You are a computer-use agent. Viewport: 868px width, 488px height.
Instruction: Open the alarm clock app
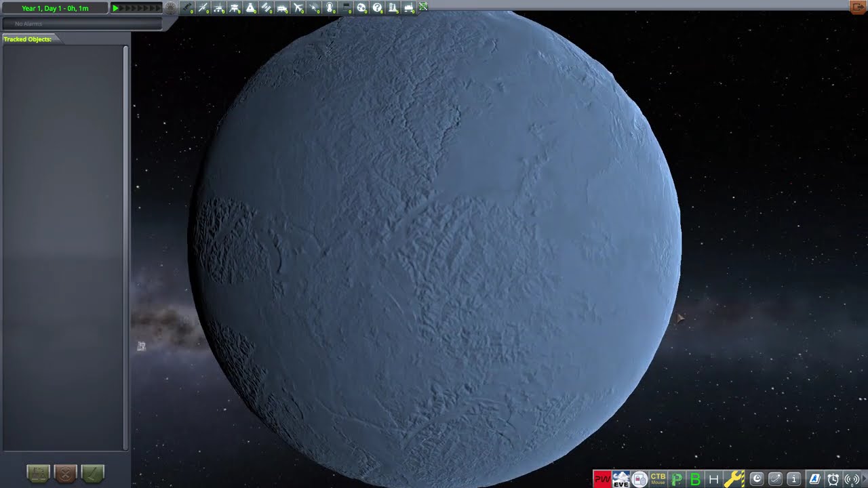coord(833,479)
